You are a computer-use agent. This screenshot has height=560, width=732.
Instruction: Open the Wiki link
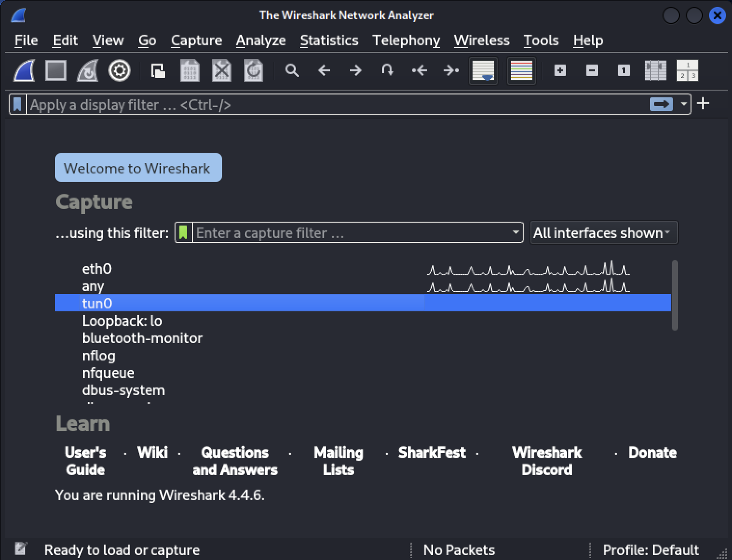pos(152,452)
